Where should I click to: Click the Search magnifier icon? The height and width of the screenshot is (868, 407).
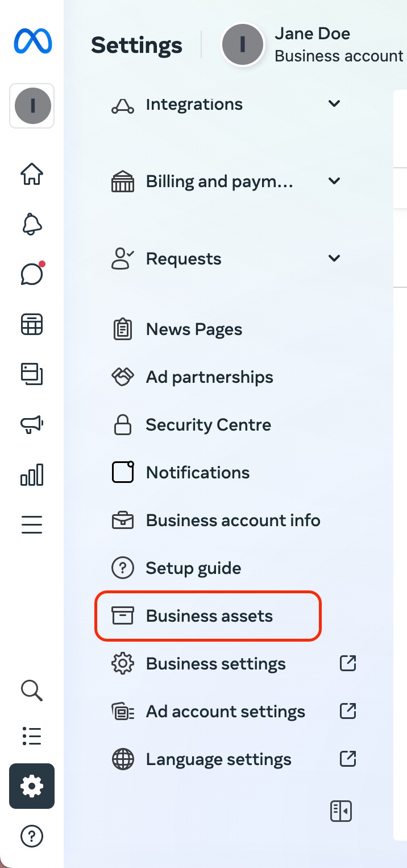tap(31, 691)
